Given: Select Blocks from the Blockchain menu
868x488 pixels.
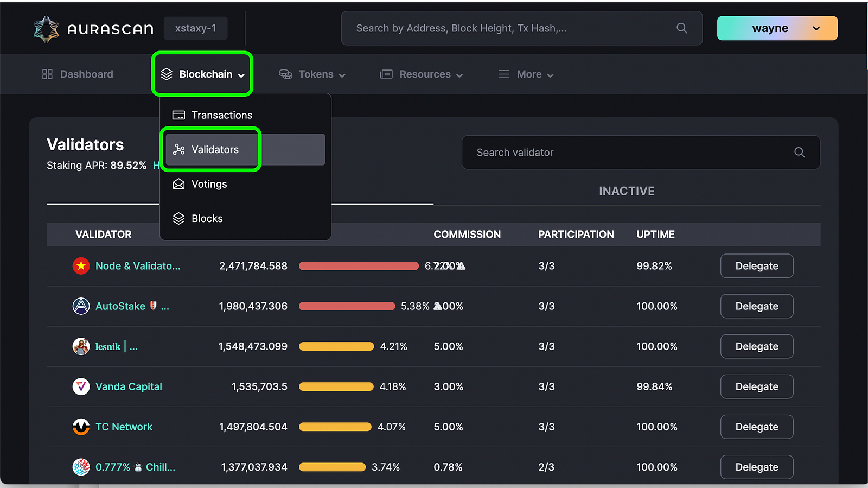Looking at the screenshot, I should tap(207, 219).
